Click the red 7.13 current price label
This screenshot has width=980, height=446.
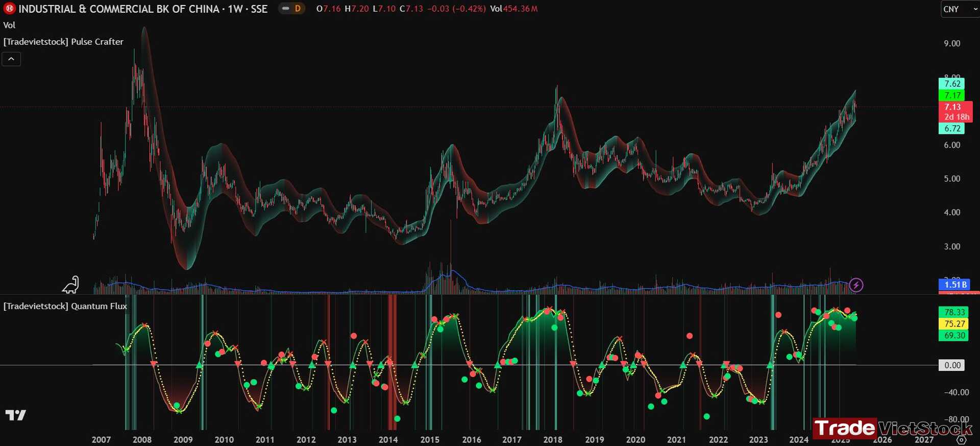tap(952, 107)
